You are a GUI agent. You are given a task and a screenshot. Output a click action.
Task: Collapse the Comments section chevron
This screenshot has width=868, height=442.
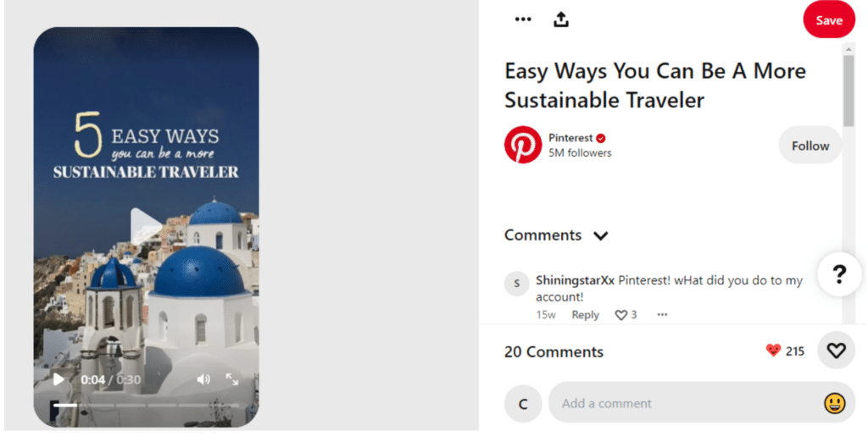click(x=601, y=236)
